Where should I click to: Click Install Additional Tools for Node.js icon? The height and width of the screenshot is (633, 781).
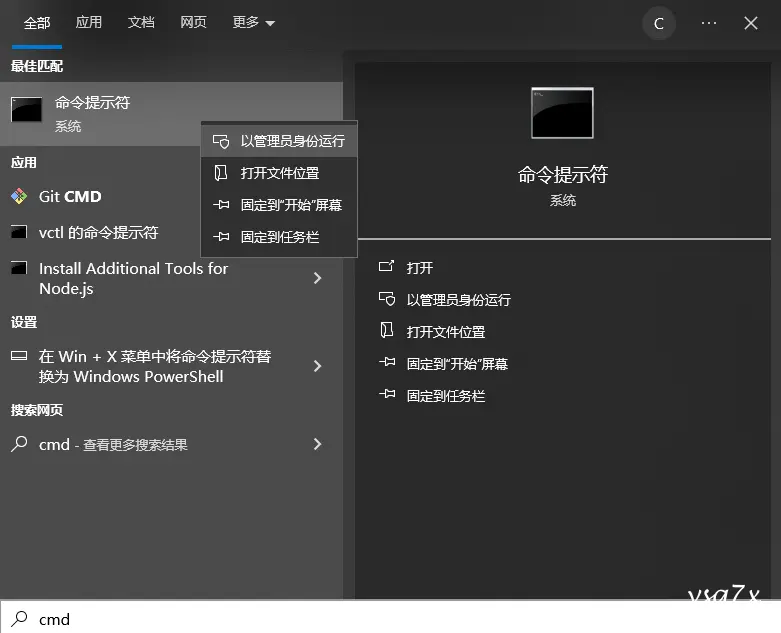tap(19, 268)
